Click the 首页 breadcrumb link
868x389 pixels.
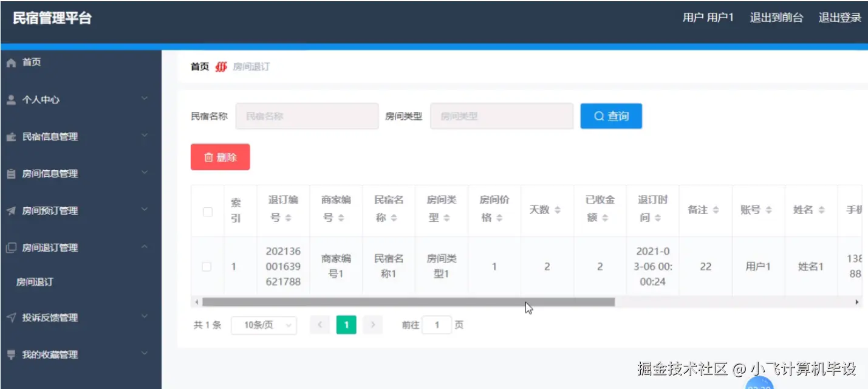click(200, 67)
